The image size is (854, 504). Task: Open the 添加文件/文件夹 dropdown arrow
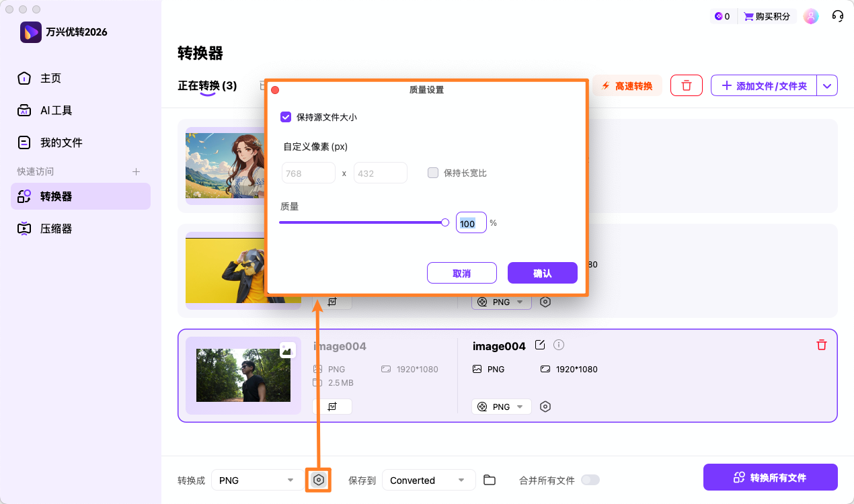[828, 85]
